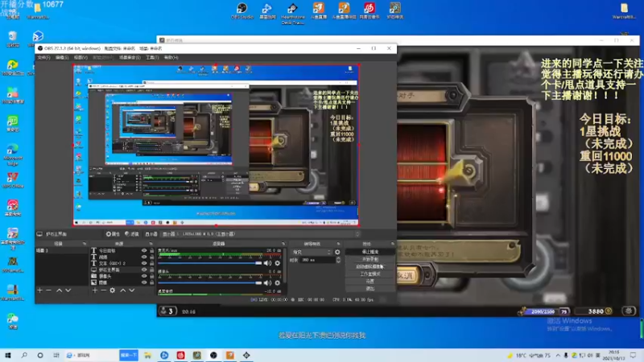The width and height of the screenshot is (644, 362).
Task: Click 停止推流 button
Action: pyautogui.click(x=370, y=252)
